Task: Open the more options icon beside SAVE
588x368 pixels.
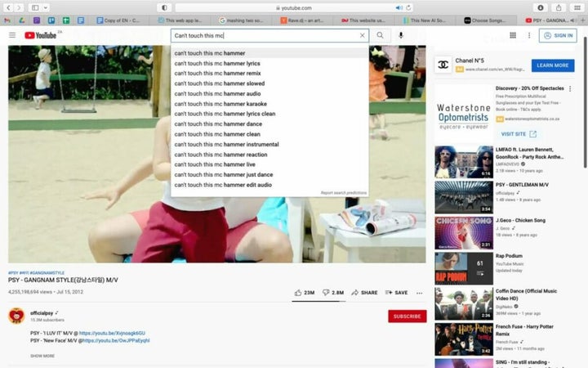Action: click(420, 292)
